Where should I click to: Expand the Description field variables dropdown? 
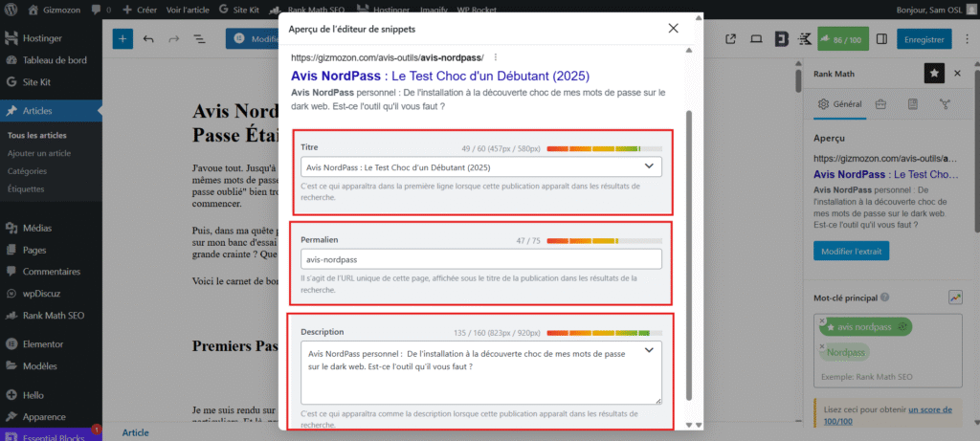[650, 350]
